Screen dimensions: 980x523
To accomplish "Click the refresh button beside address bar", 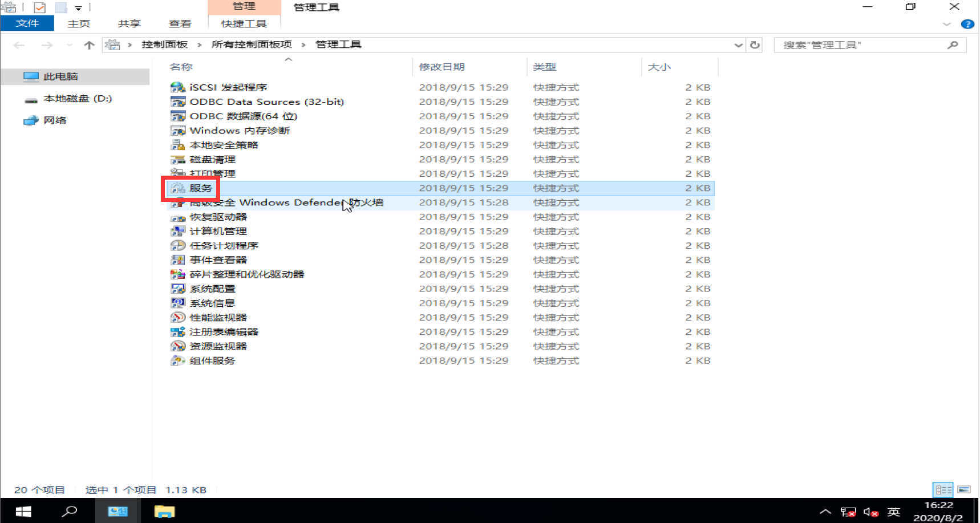I will [755, 44].
